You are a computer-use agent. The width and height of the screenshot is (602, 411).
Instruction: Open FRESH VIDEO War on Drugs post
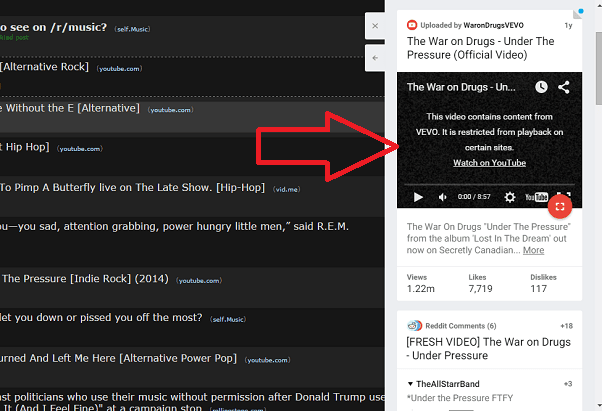coord(488,348)
